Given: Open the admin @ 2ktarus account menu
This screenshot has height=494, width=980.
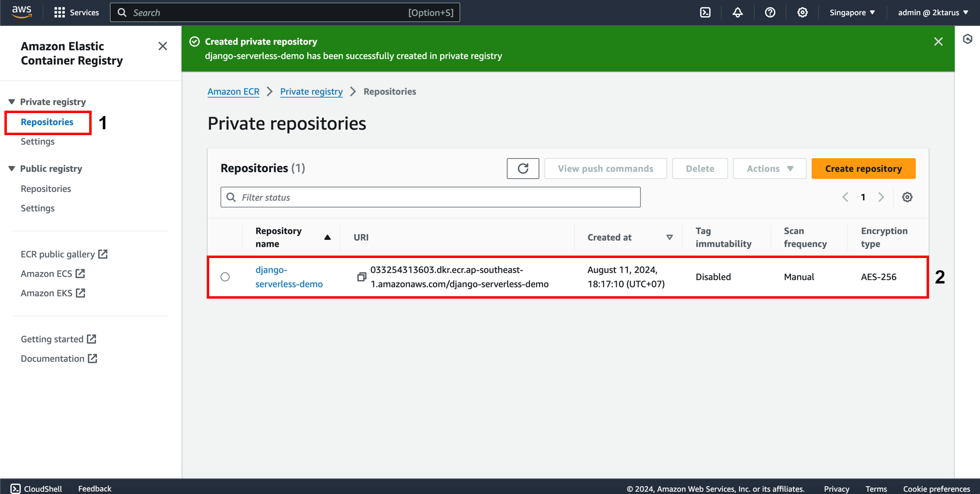Looking at the screenshot, I should tap(933, 12).
